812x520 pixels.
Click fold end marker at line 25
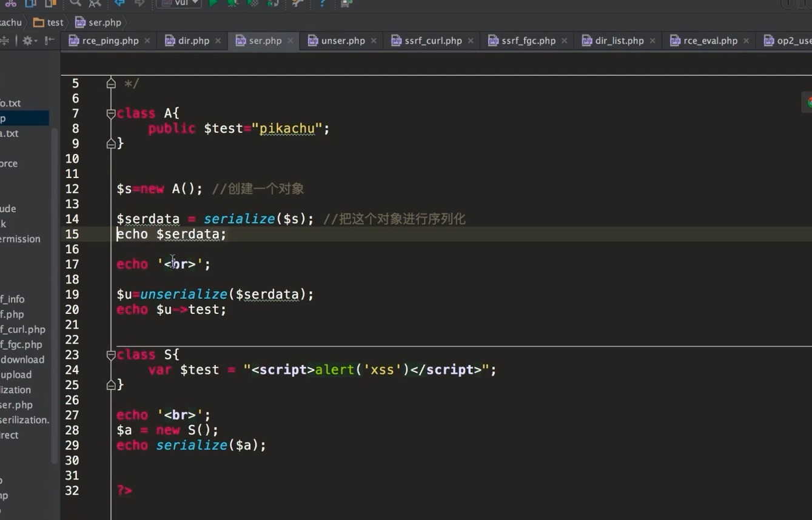point(111,385)
